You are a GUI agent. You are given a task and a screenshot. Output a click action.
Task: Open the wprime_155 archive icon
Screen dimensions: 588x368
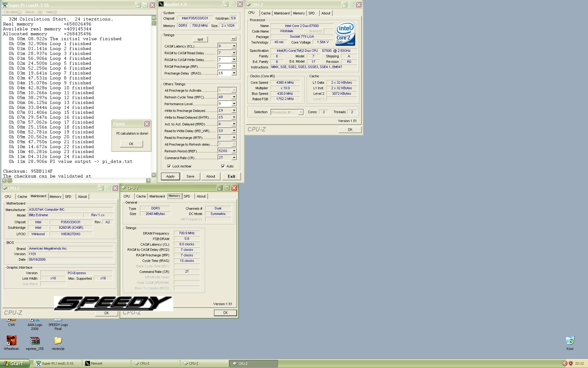tap(35, 343)
